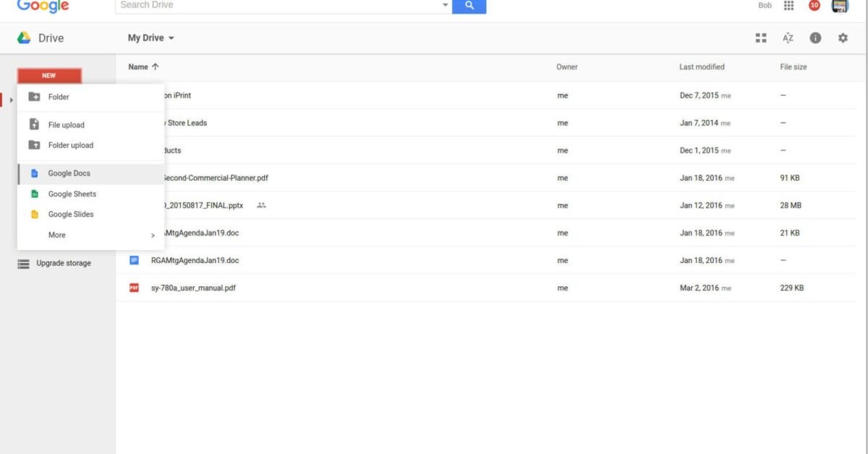The height and width of the screenshot is (454, 868).
Task: Click the Folder upload icon
Action: [34, 145]
